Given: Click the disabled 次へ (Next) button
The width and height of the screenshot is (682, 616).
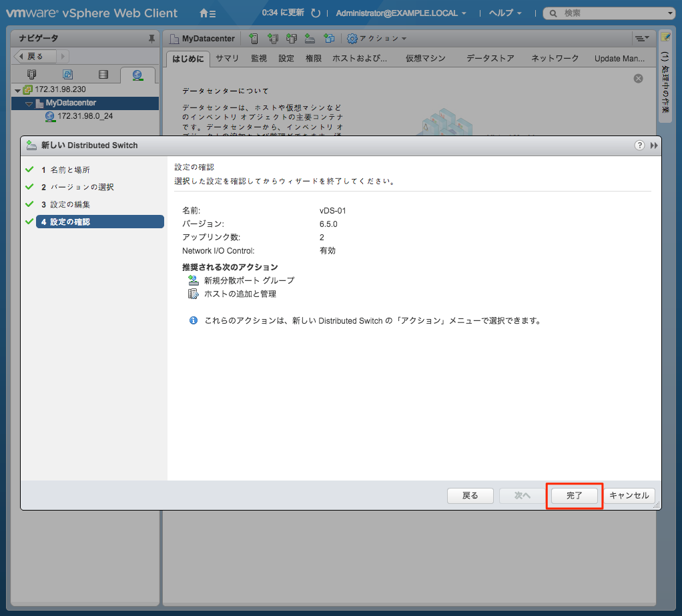Looking at the screenshot, I should [523, 495].
